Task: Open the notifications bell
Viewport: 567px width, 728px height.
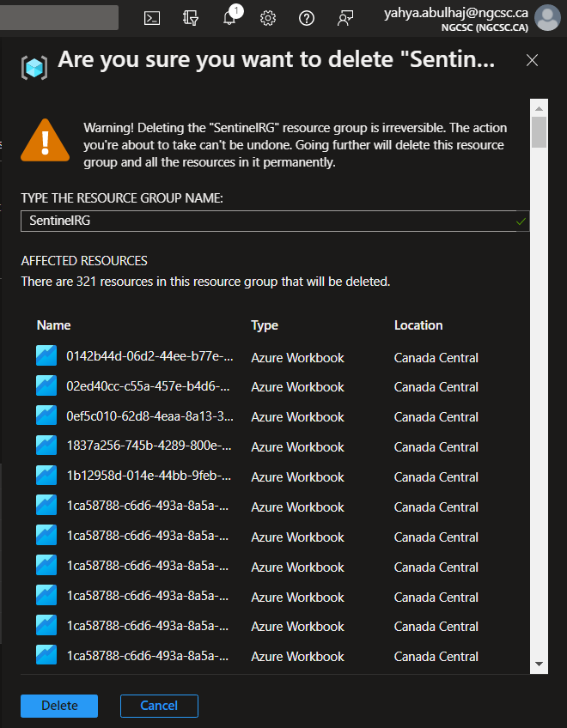Action: 229,18
